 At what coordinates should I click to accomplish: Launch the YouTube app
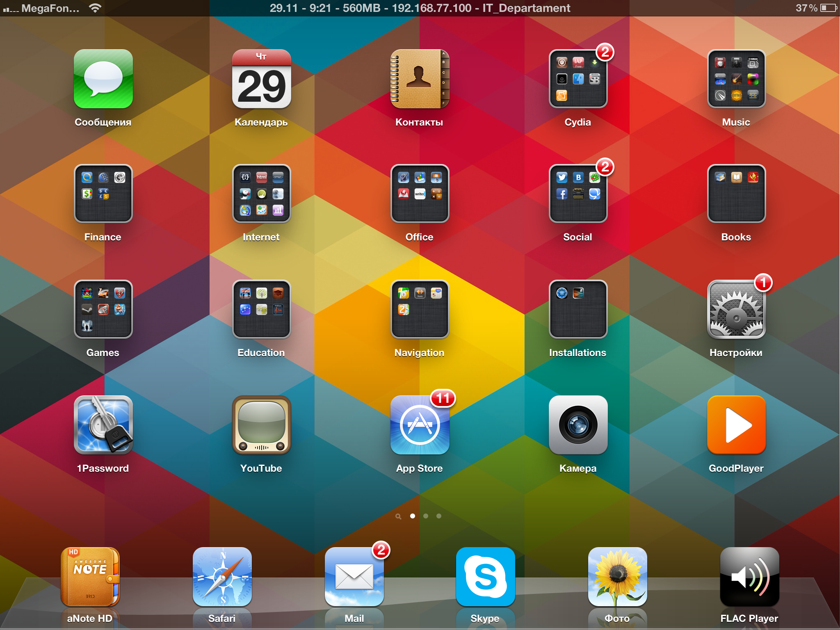point(261,425)
